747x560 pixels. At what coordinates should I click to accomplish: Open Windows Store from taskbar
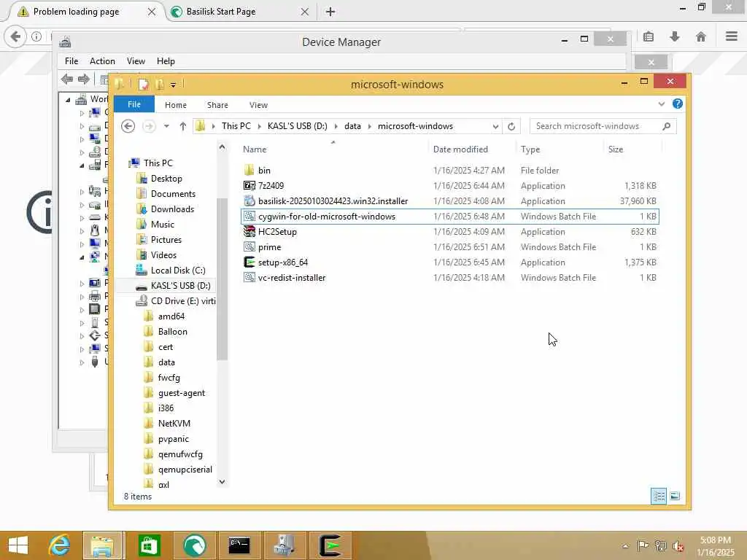pyautogui.click(x=149, y=545)
